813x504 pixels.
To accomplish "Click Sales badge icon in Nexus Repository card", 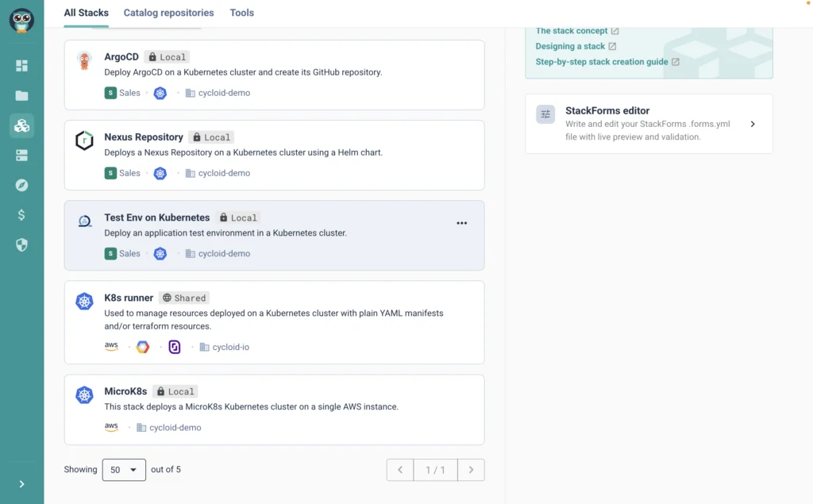I will pos(110,173).
